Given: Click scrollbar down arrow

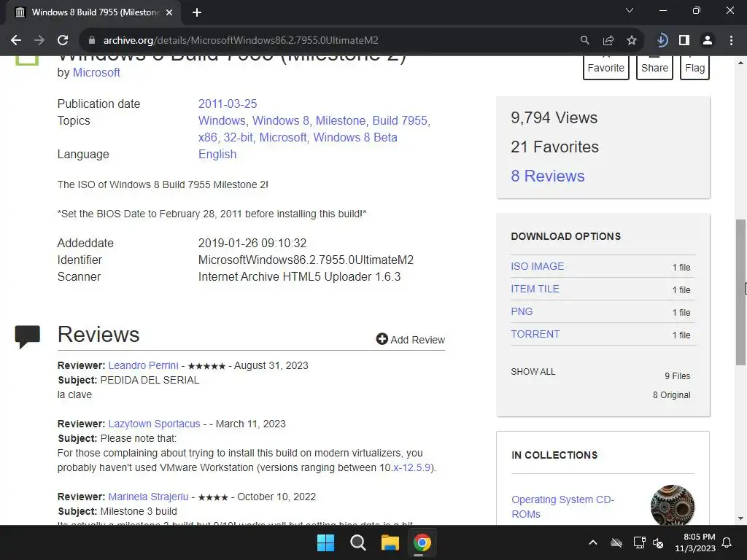Looking at the screenshot, I should click(x=740, y=518).
